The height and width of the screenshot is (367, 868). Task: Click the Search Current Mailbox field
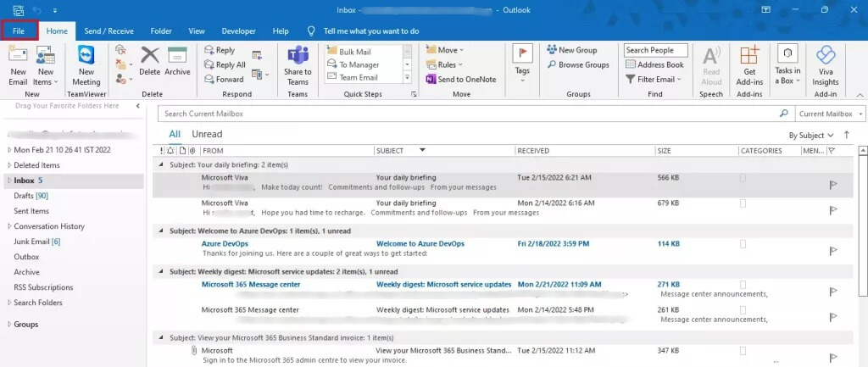click(468, 114)
